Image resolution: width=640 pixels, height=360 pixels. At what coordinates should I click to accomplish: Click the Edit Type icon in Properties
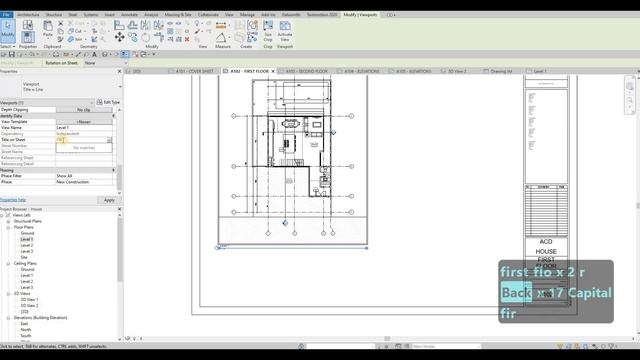click(x=100, y=102)
